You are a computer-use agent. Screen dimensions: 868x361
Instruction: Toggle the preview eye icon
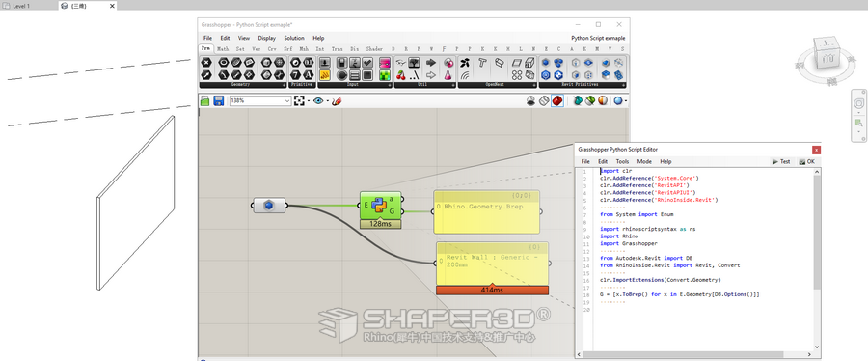[317, 100]
